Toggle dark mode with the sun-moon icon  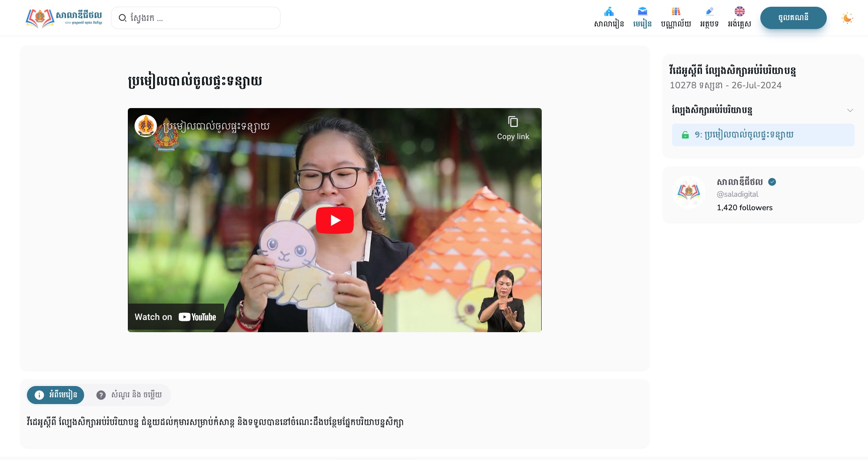(847, 18)
